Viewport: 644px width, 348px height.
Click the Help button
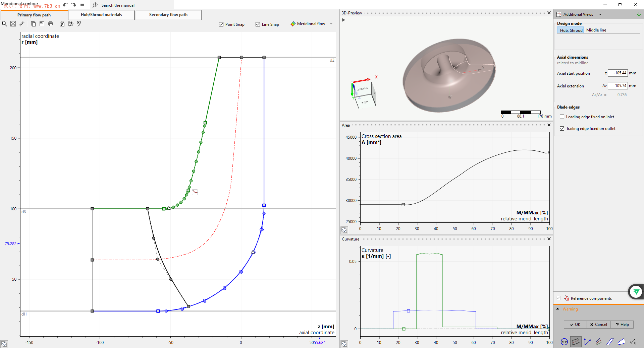[x=622, y=325]
